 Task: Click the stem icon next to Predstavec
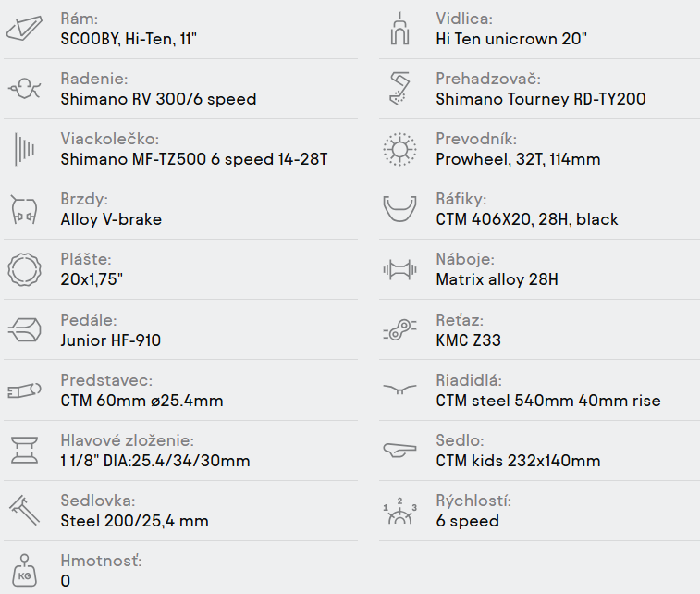click(25, 390)
